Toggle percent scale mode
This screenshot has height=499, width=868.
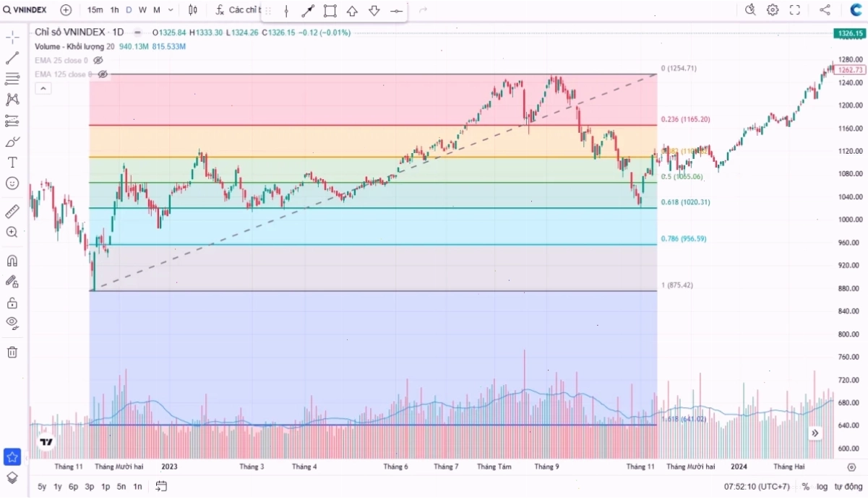[806, 487]
